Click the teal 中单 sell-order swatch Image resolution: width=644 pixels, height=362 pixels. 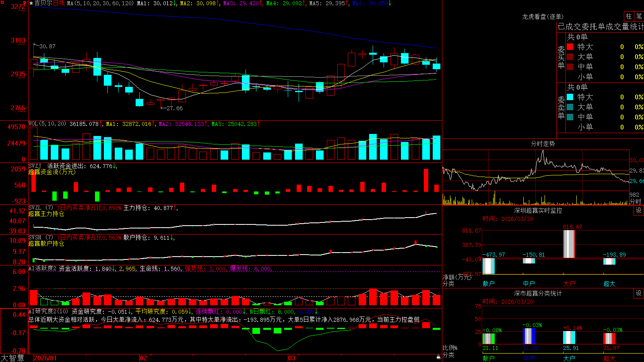[x=570, y=117]
